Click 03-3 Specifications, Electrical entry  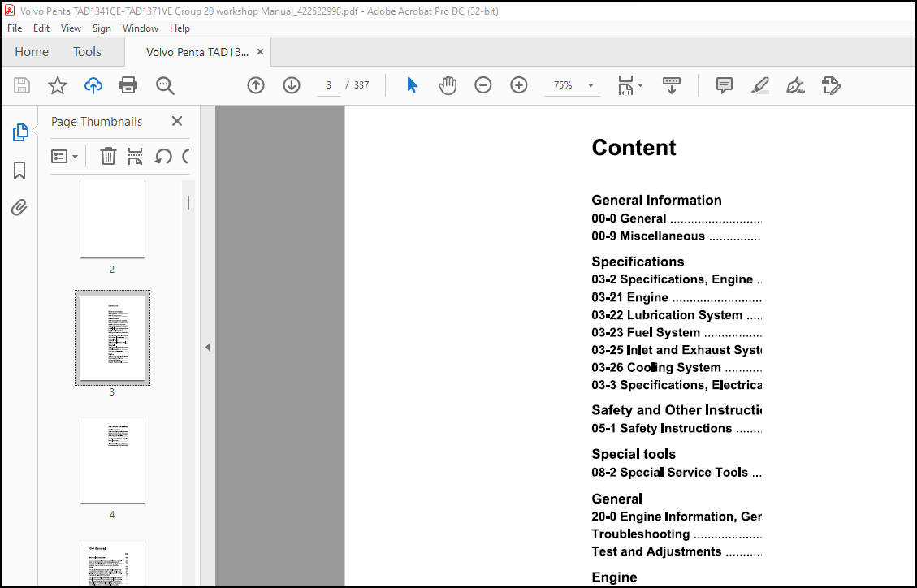pos(676,385)
